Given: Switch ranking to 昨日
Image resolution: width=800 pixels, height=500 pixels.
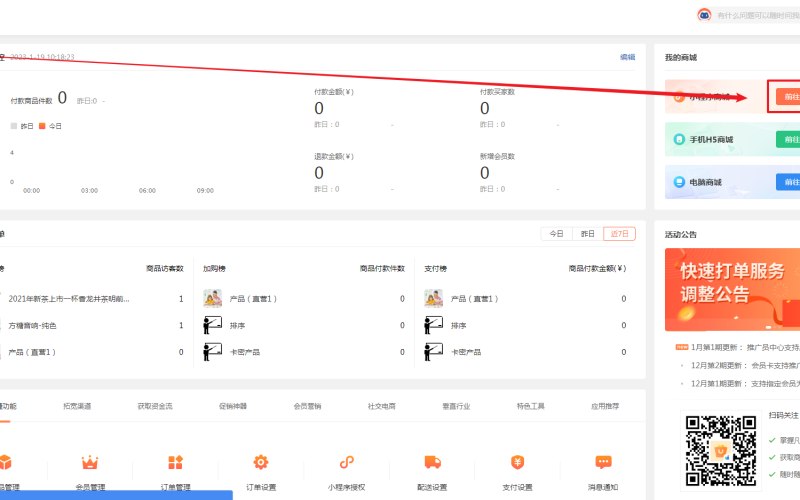Looking at the screenshot, I should 588,234.
